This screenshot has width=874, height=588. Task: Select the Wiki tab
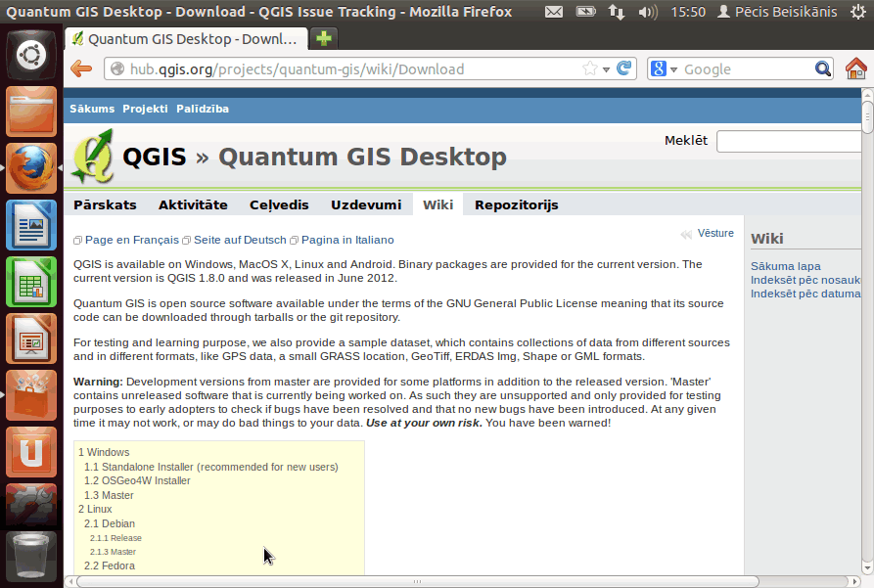point(437,204)
